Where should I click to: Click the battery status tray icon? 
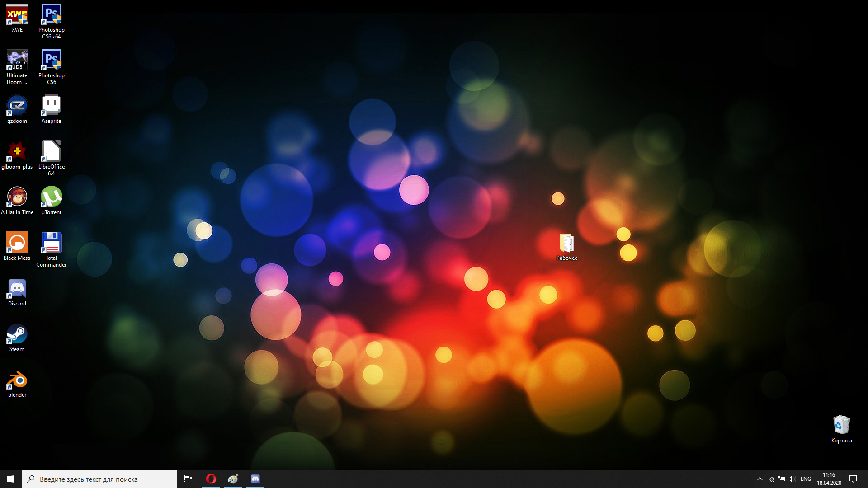(782, 479)
